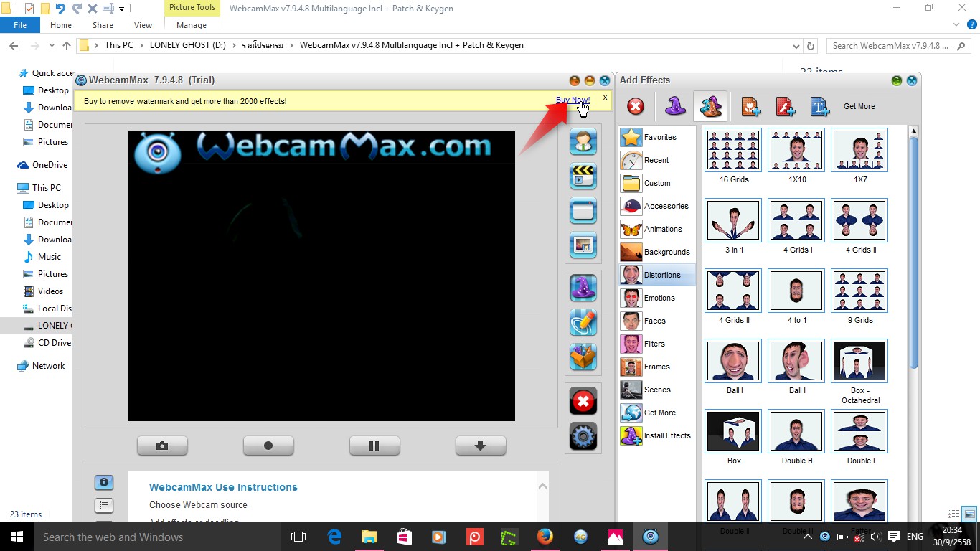Open Firefox from the taskbar

(x=545, y=537)
